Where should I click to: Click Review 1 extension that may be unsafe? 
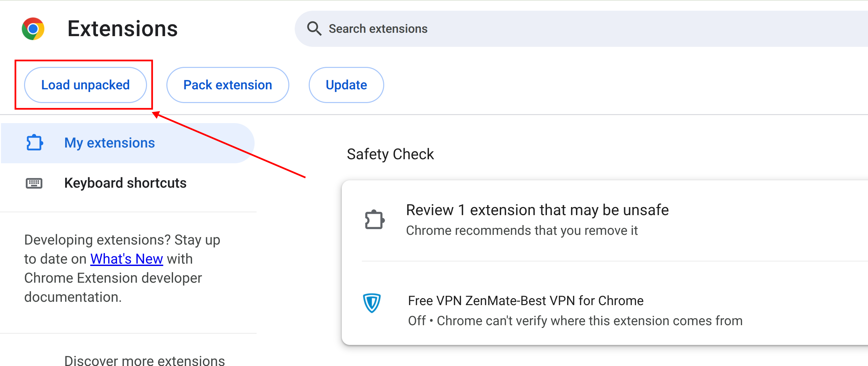tap(537, 210)
